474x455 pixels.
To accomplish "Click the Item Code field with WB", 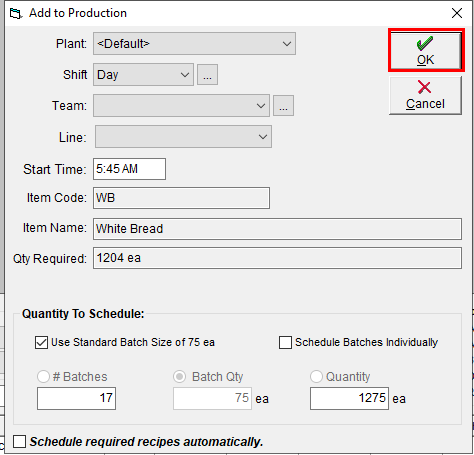I will click(x=181, y=198).
